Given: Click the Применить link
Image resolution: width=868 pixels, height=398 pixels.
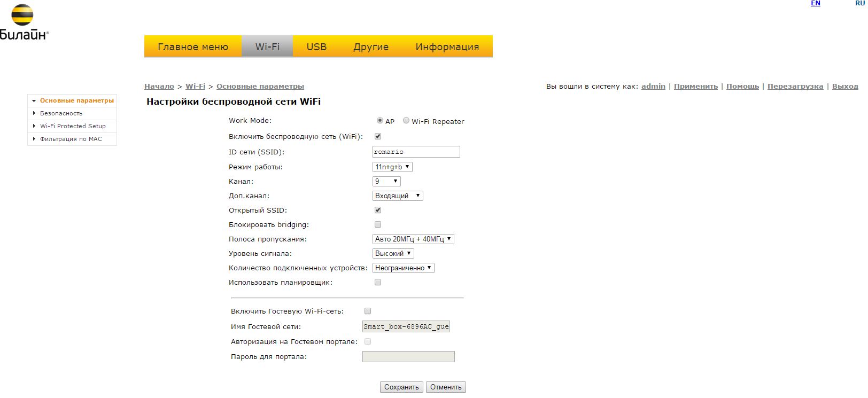Looking at the screenshot, I should point(696,86).
